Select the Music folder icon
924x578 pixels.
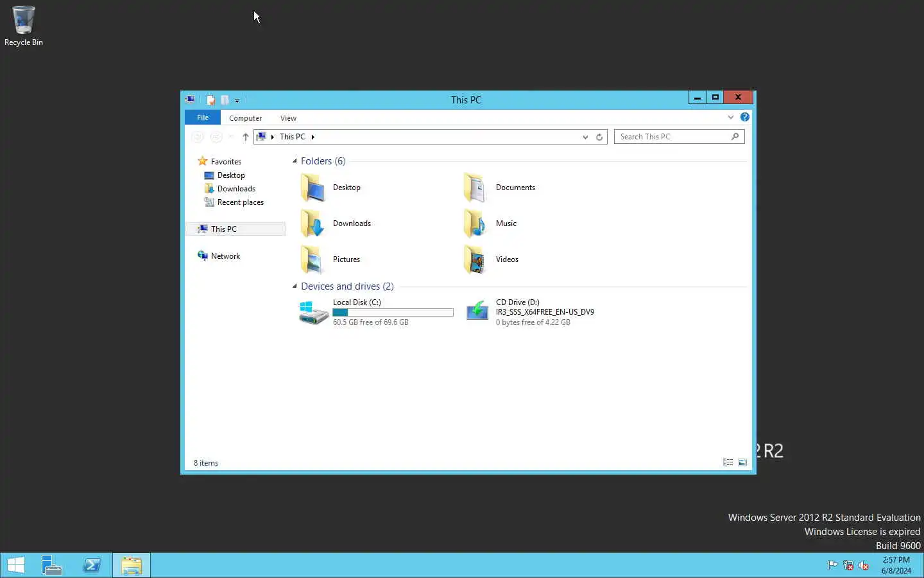475,223
